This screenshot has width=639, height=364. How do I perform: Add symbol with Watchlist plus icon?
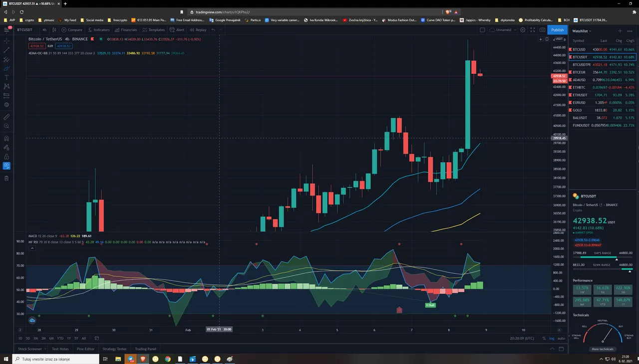coord(620,31)
